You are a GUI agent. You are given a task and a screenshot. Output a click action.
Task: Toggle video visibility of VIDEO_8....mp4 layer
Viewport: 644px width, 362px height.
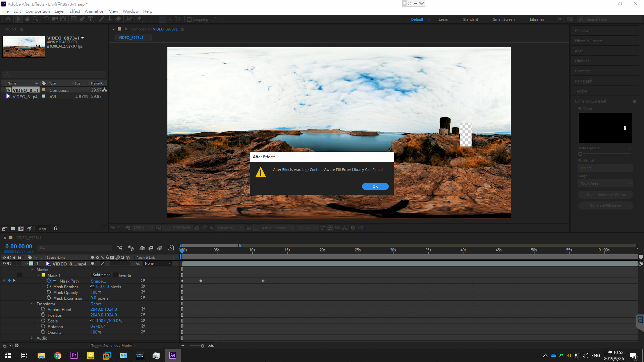click(x=4, y=263)
